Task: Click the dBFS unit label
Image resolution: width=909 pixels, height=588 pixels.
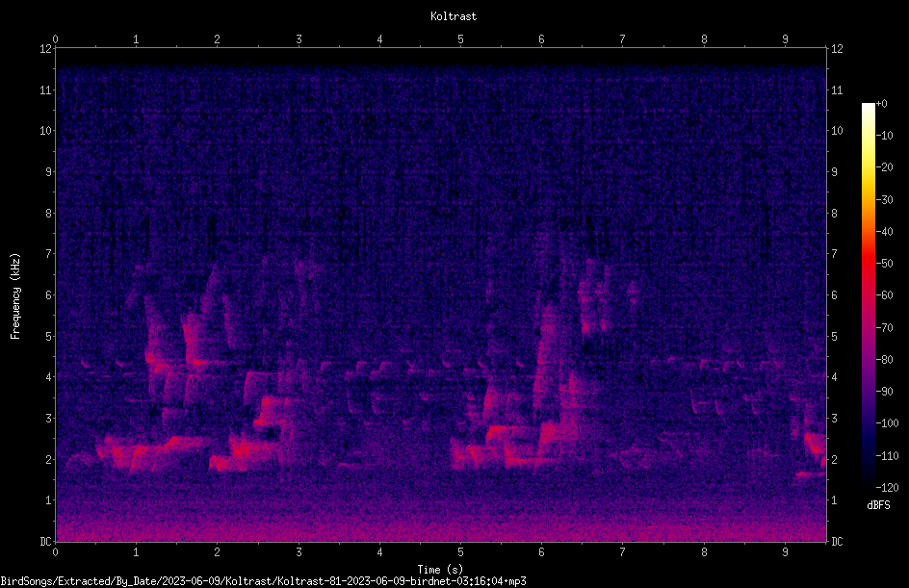Action: point(878,505)
